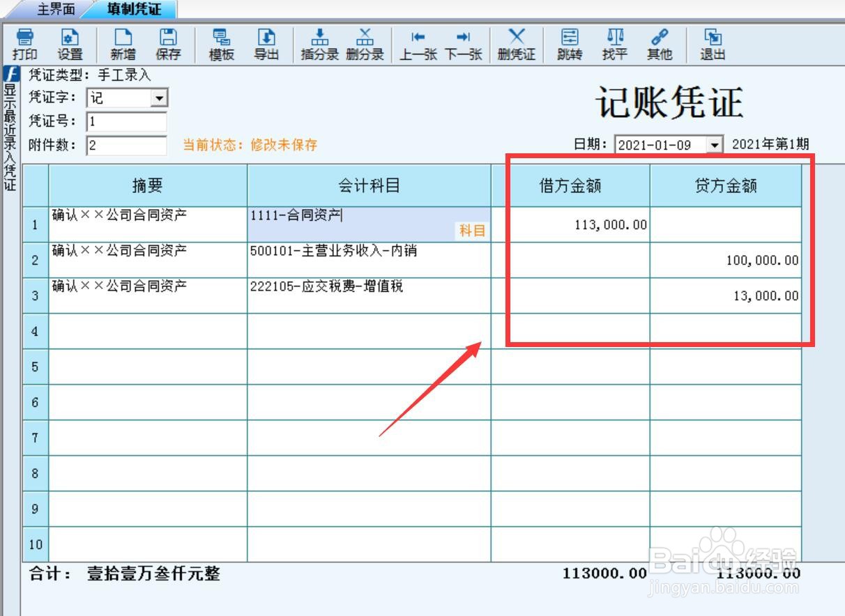Click summary cell in row 2
The height and width of the screenshot is (616, 845).
tap(148, 260)
